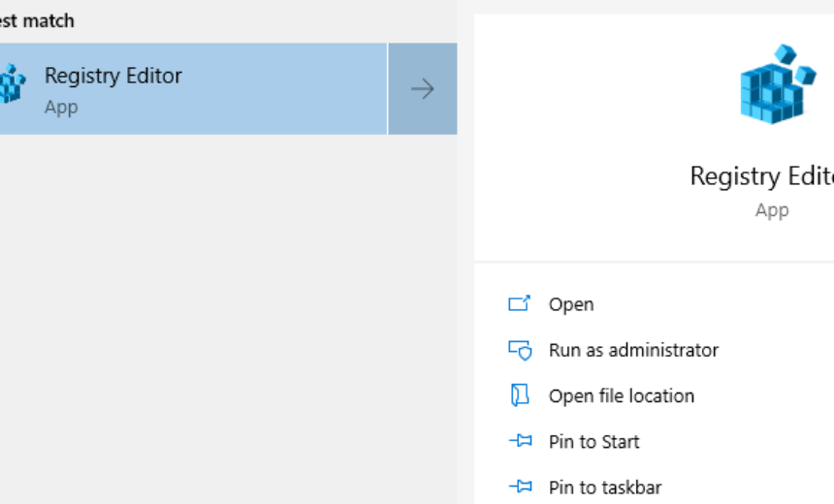Viewport: 834px width, 504px height.
Task: Click the file location folder icon
Action: 520,395
